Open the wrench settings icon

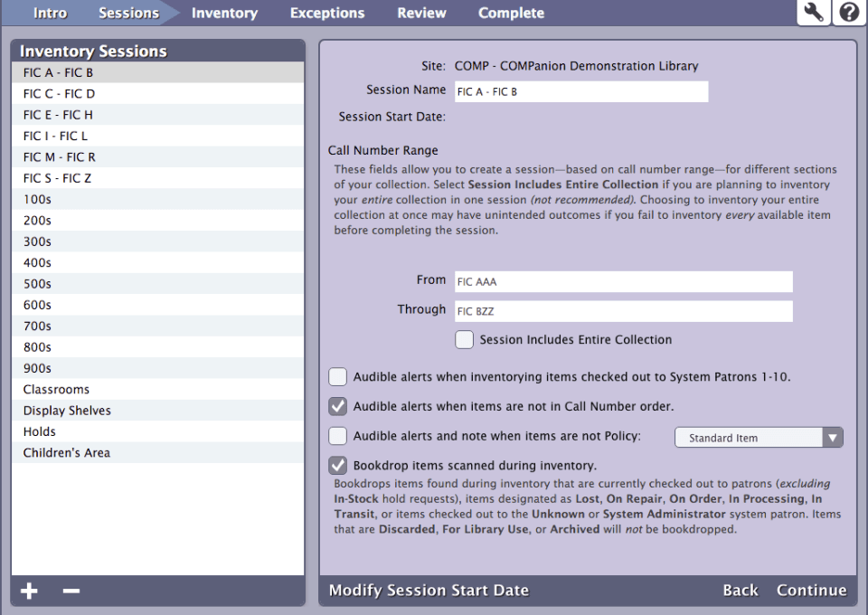(x=814, y=12)
